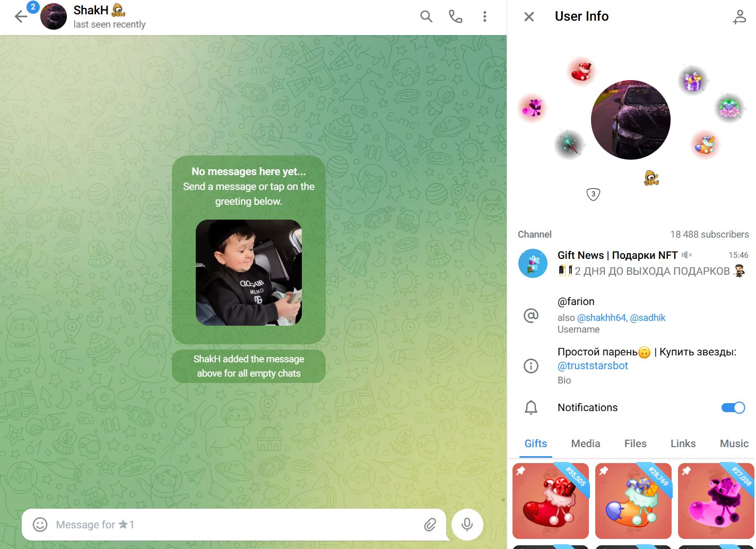
Task: Open the @shakhh64 username link
Action: click(602, 318)
